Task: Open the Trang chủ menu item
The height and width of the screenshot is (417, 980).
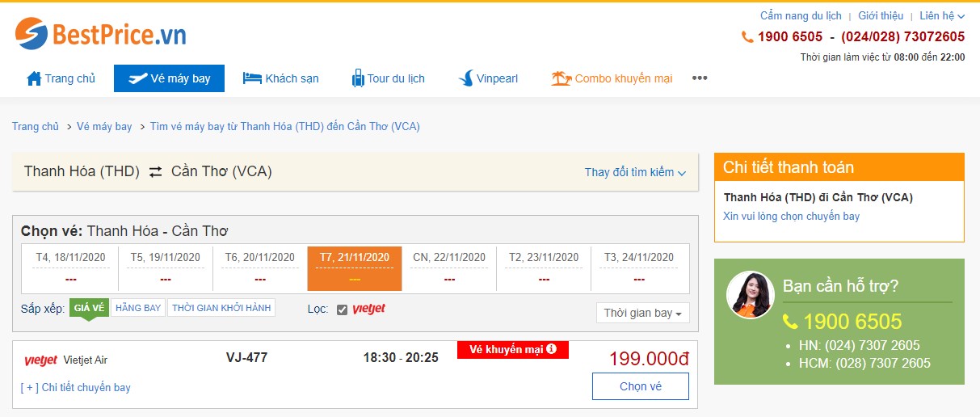Action: pos(61,78)
